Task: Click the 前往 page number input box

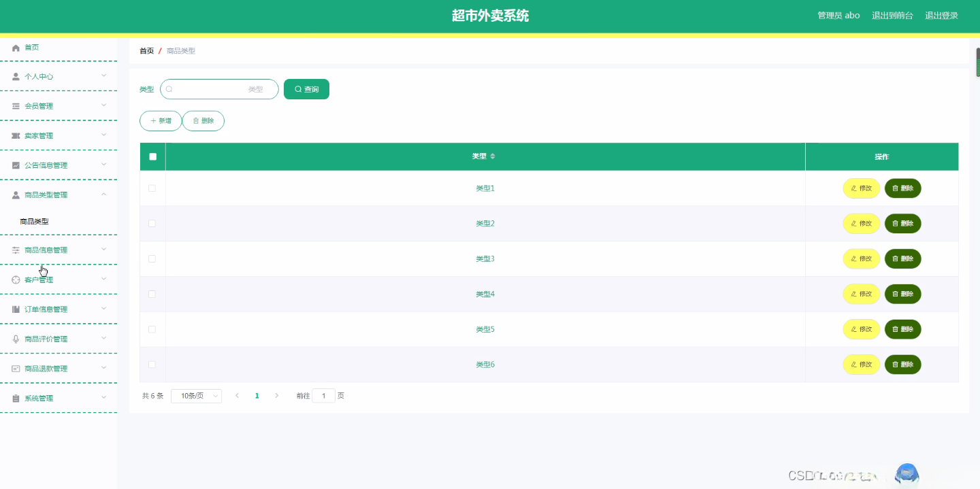Action: (x=324, y=396)
